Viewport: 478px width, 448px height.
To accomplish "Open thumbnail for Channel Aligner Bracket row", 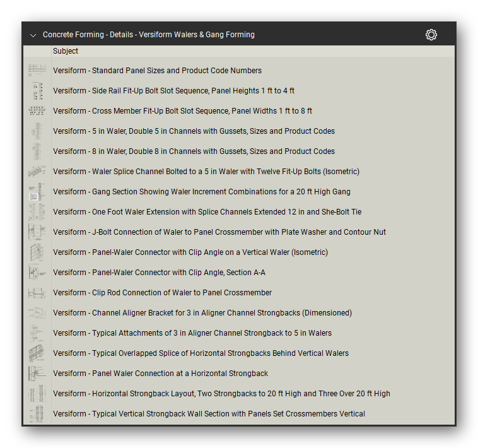I will 37,312.
